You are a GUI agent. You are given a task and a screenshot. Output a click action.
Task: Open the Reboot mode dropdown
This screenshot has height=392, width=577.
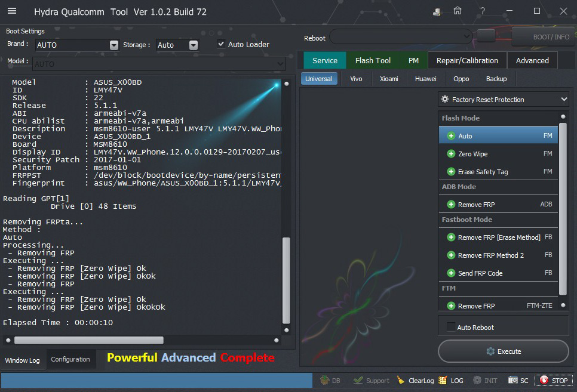(x=401, y=36)
